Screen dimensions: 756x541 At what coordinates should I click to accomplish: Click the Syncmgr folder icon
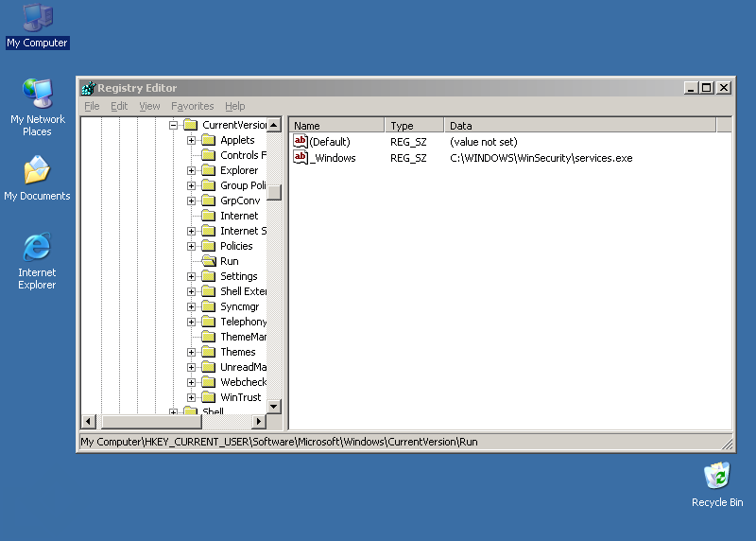(208, 306)
